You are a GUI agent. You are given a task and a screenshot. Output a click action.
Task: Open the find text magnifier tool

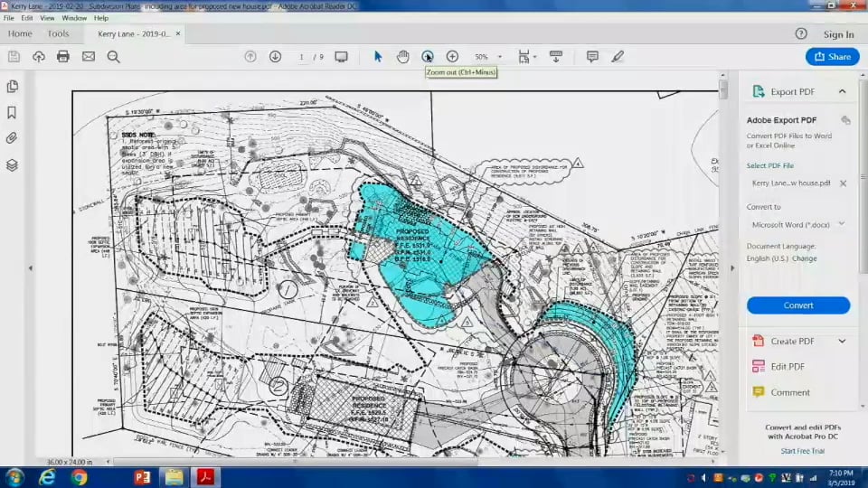click(114, 56)
